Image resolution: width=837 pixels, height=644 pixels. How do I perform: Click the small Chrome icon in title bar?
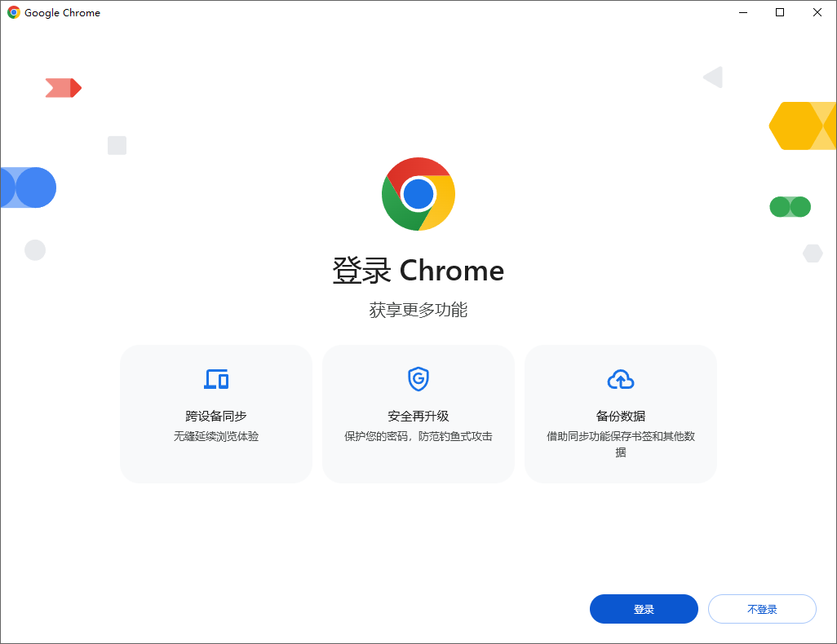(x=13, y=12)
